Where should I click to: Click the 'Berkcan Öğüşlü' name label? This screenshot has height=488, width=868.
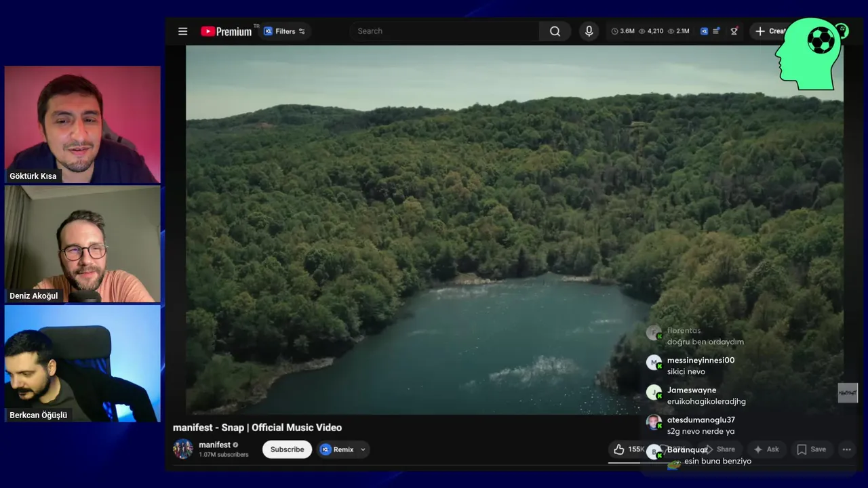click(x=39, y=415)
